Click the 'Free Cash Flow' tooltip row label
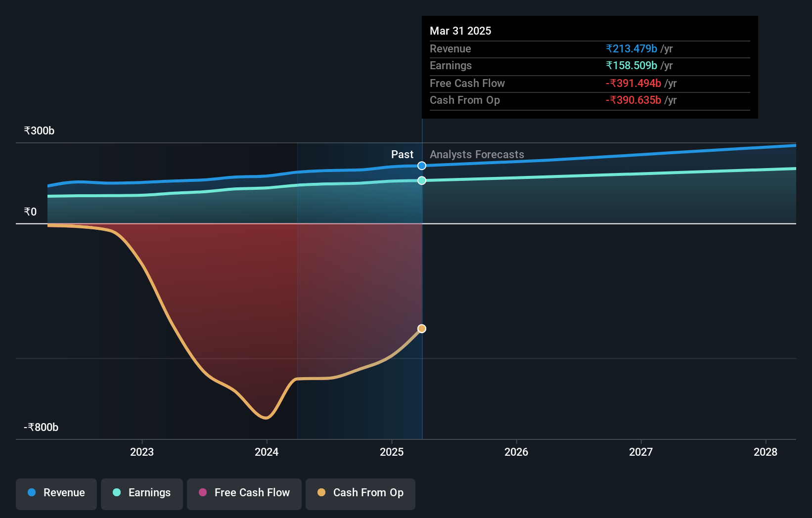 point(467,83)
